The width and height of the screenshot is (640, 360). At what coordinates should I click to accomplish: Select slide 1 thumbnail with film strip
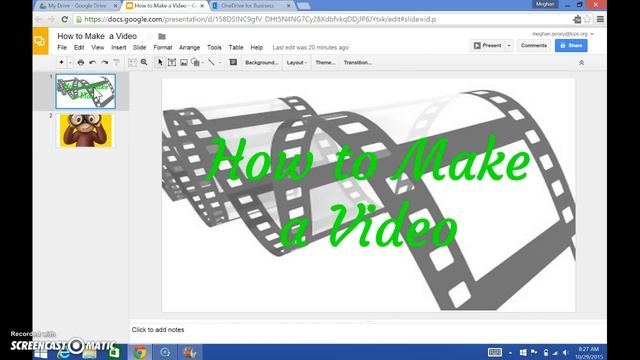[86, 91]
